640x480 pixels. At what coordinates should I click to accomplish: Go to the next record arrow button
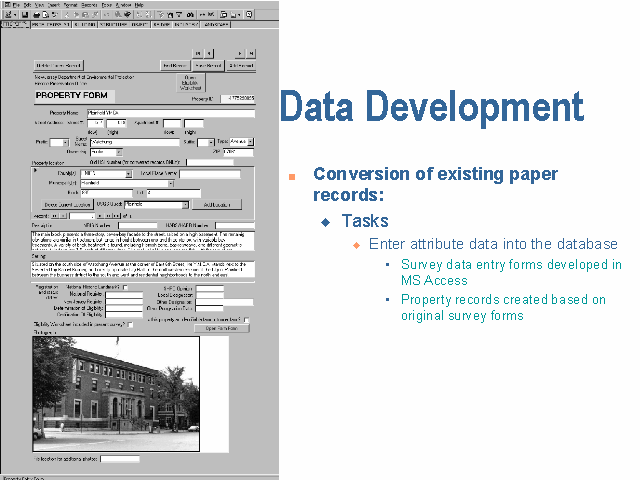click(x=240, y=52)
